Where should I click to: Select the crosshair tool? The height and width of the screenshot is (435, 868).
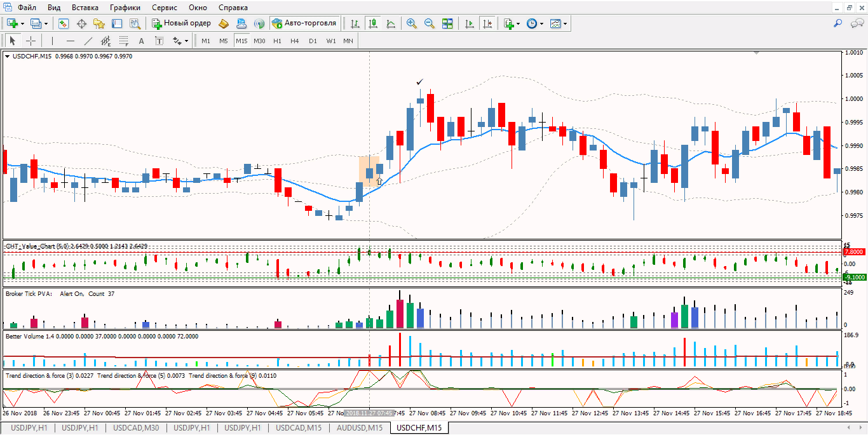31,41
